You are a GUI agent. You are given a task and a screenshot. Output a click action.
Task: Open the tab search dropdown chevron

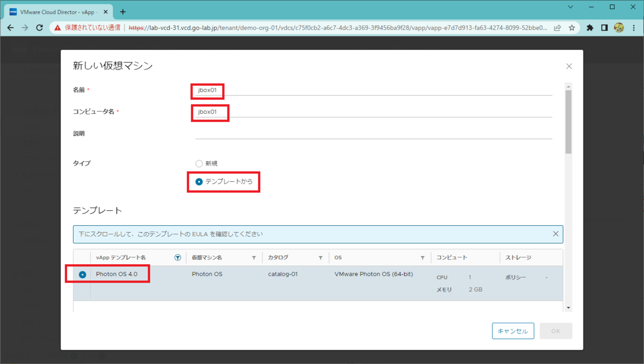point(570,7)
